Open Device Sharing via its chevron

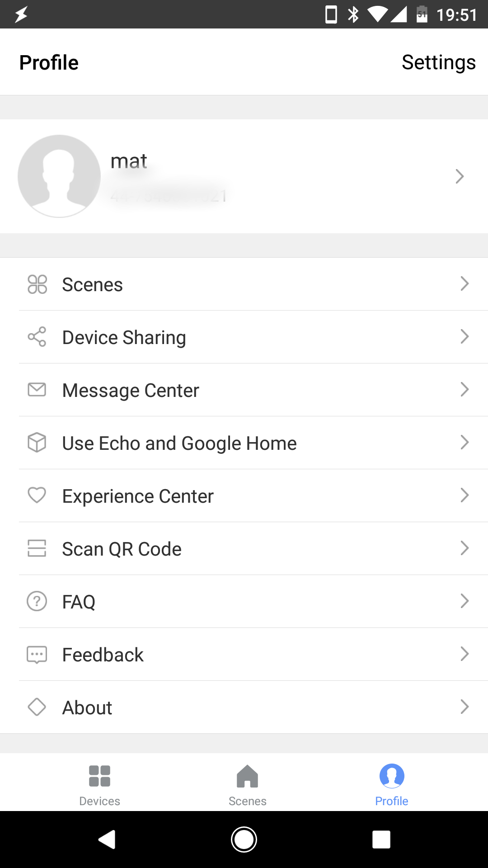(x=465, y=336)
